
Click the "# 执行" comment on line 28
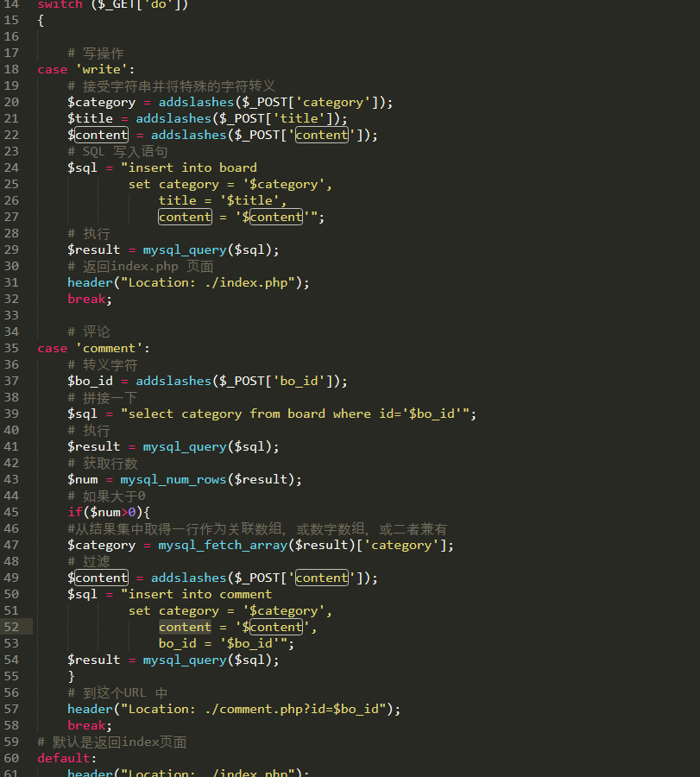click(x=89, y=233)
